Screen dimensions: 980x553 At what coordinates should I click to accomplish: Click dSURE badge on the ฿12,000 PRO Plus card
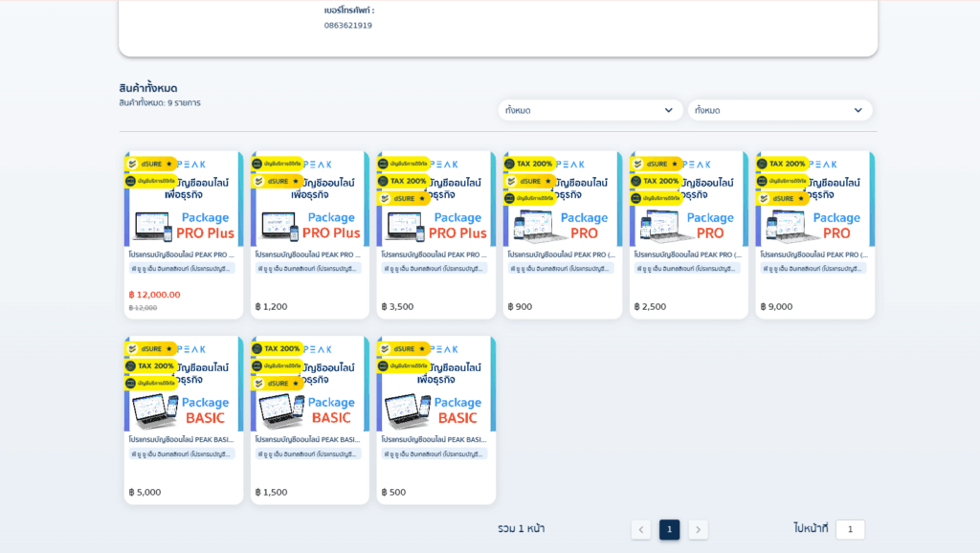(x=151, y=164)
